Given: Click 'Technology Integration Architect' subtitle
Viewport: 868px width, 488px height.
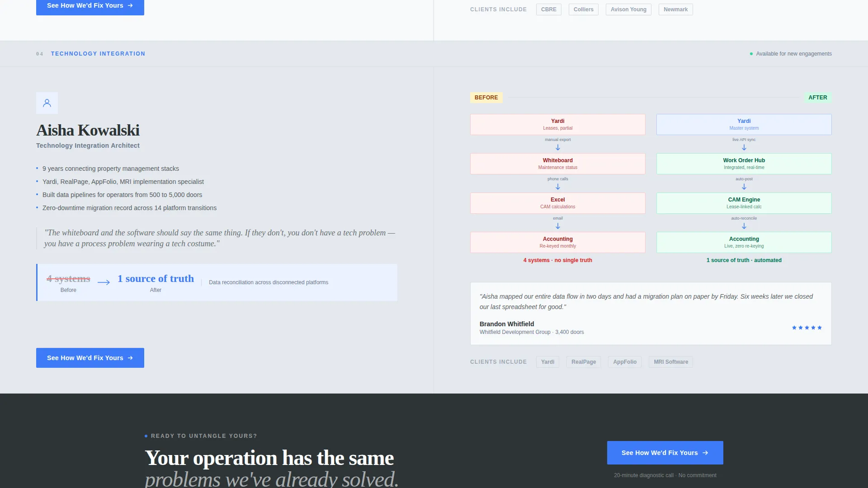Looking at the screenshot, I should point(88,145).
